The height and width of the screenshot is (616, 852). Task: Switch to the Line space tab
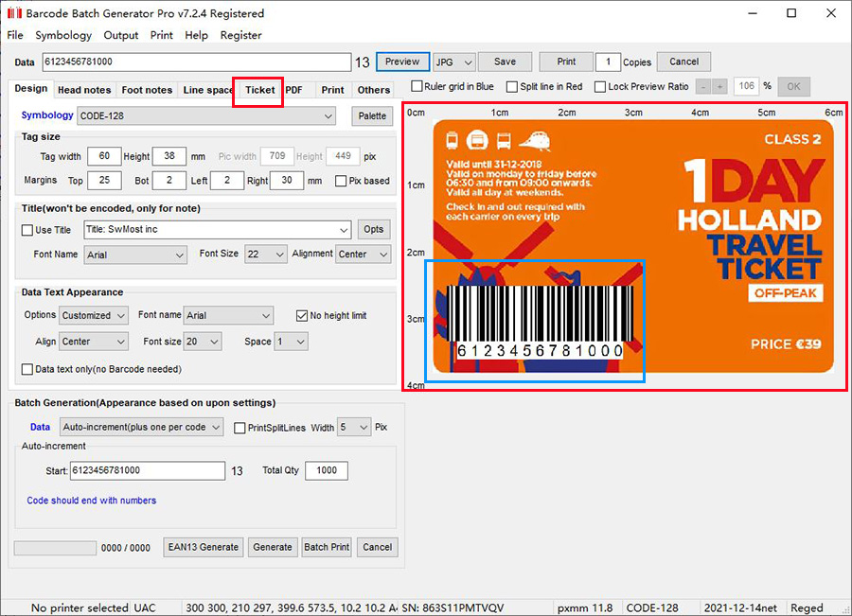[x=208, y=90]
